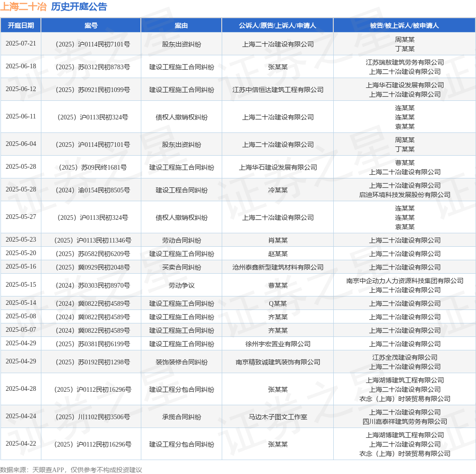The width and height of the screenshot is (476, 474).
Task: Click the 劳动合同纠纷 cause cell
Action: coord(182,240)
